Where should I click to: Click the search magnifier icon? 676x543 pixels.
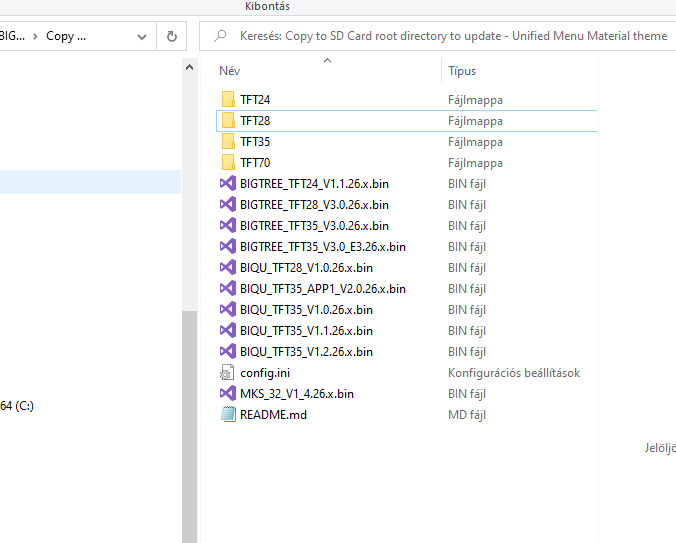coord(220,35)
